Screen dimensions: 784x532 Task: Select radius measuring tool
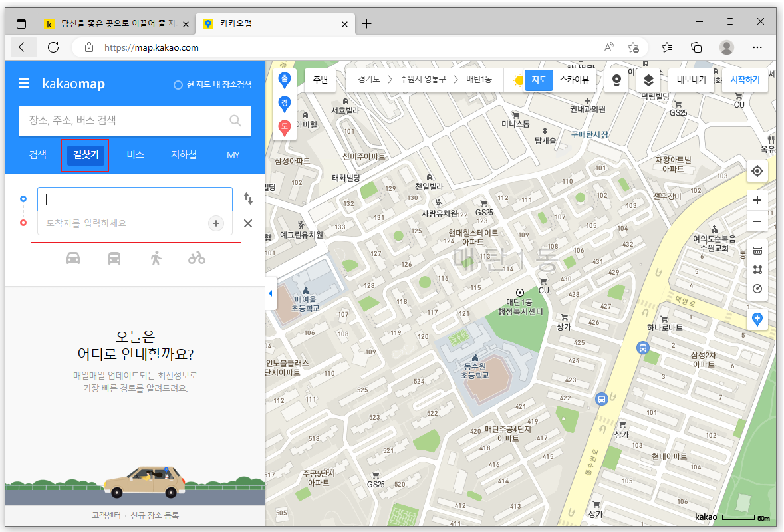tap(757, 289)
